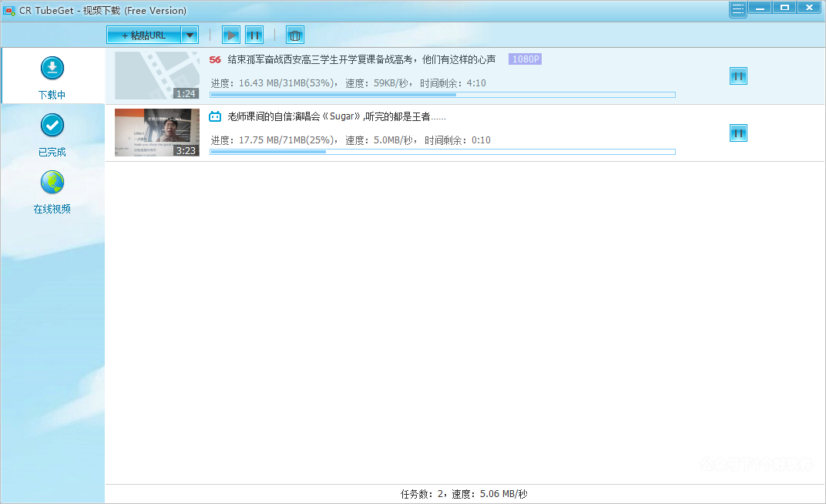Select the title of the Sugar video

[x=337, y=116]
